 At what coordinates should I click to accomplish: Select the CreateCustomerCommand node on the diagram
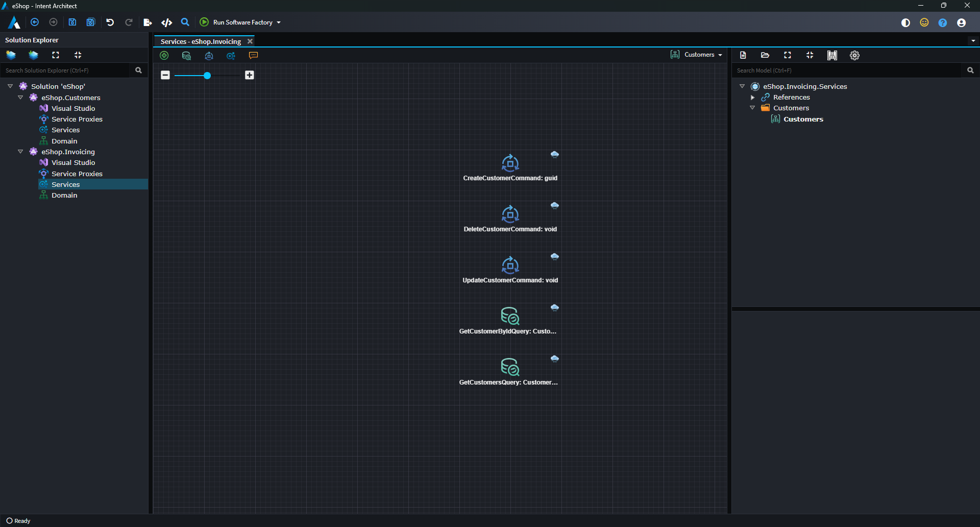[510, 167]
